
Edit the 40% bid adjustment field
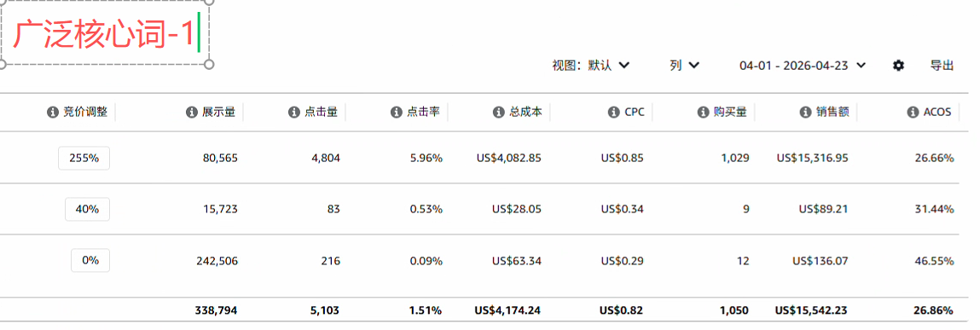pos(88,210)
